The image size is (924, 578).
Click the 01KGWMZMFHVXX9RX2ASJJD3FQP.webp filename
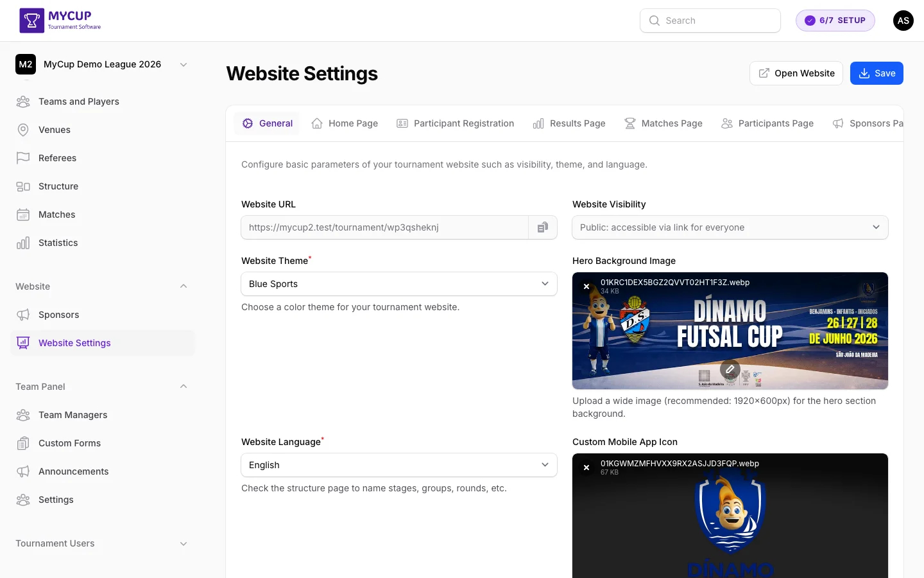point(680,464)
